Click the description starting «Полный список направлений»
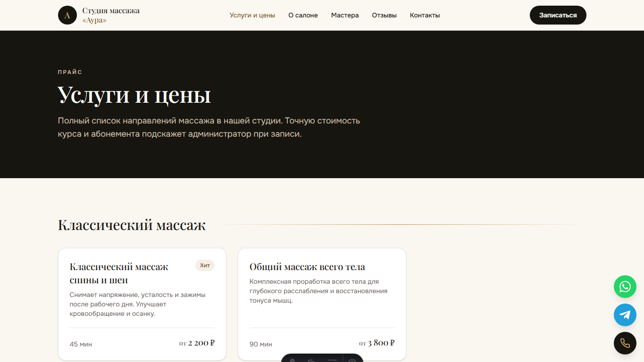This screenshot has width=644, height=362. click(x=209, y=127)
